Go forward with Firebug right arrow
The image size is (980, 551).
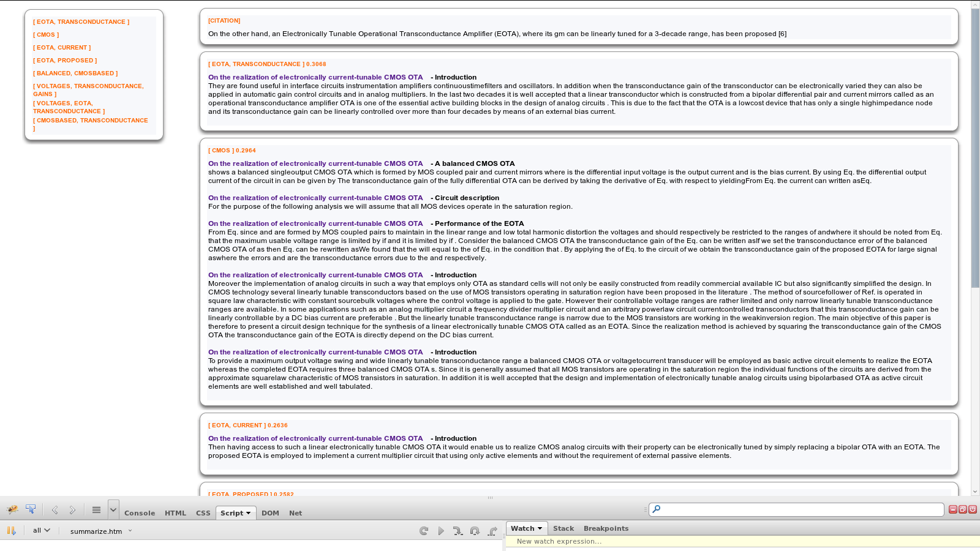click(x=72, y=510)
